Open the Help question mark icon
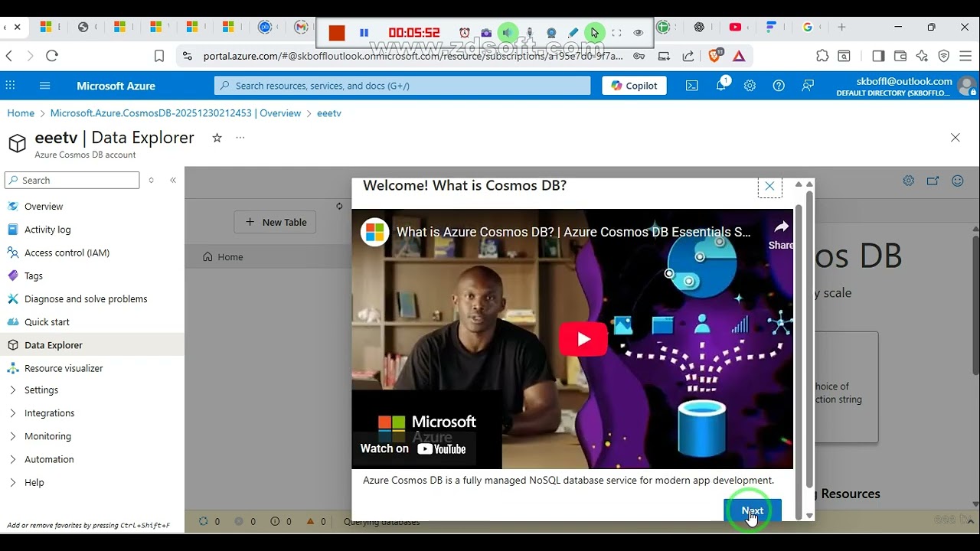 click(779, 86)
